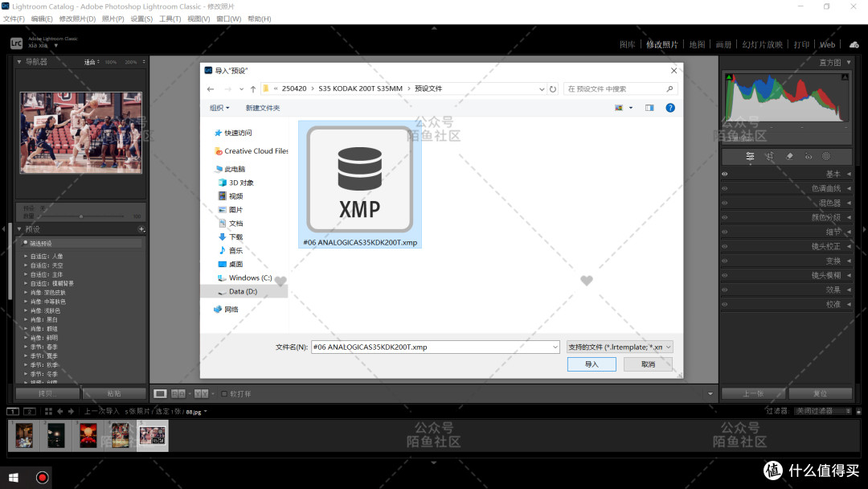Toggle visibility of 颜色分级 panel

725,217
